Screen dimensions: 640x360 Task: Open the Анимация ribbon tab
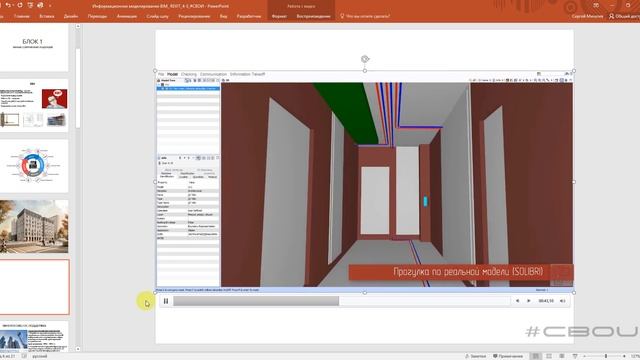tap(127, 16)
